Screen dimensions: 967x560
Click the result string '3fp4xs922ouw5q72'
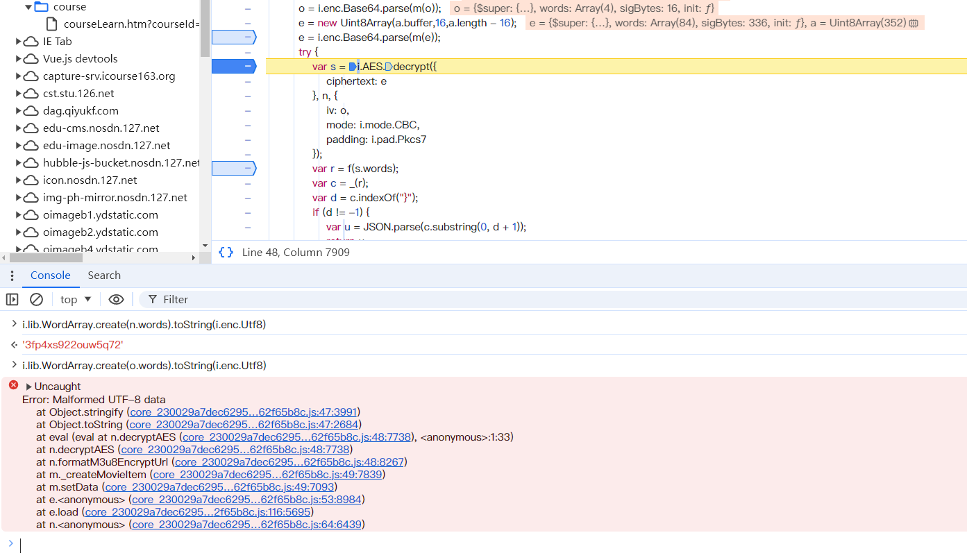coord(73,345)
